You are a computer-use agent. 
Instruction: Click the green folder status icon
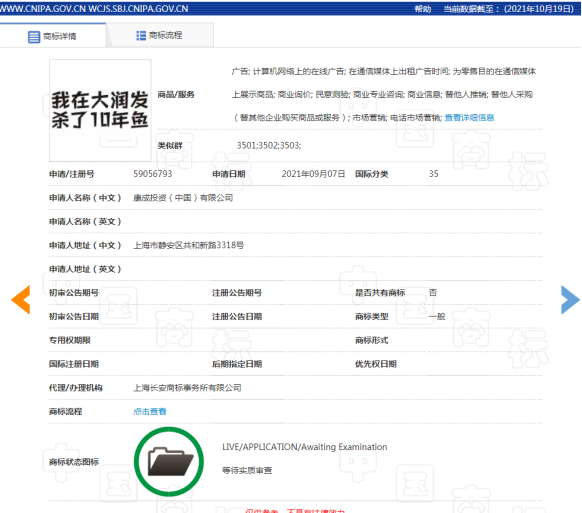[x=169, y=461]
